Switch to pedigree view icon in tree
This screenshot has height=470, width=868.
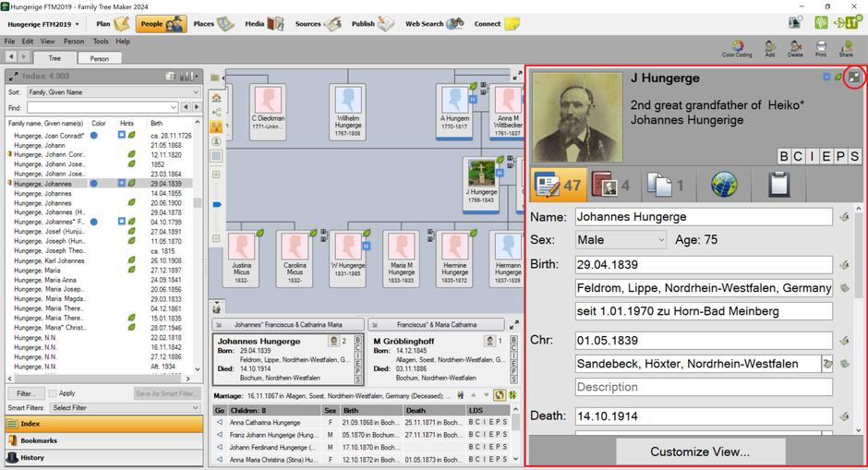click(x=216, y=113)
